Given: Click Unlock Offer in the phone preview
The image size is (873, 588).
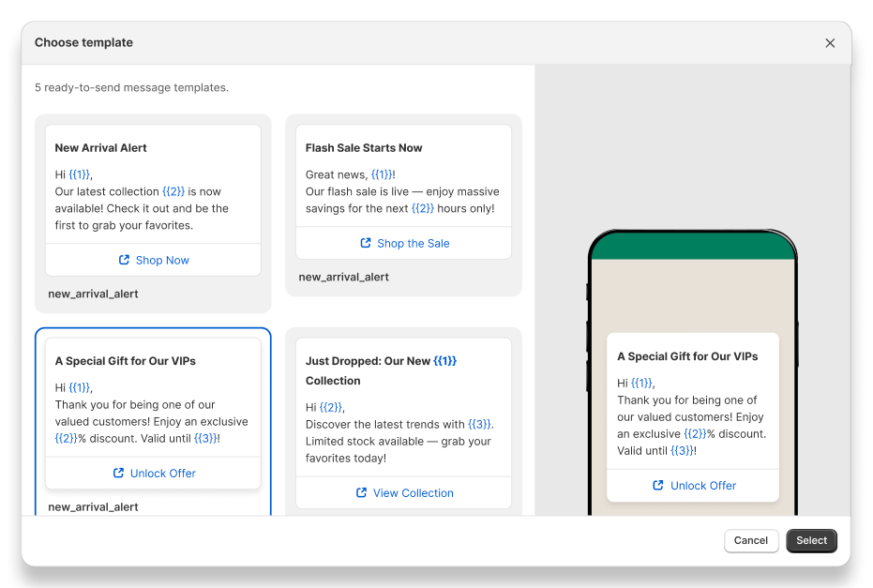Looking at the screenshot, I should pyautogui.click(x=702, y=486).
